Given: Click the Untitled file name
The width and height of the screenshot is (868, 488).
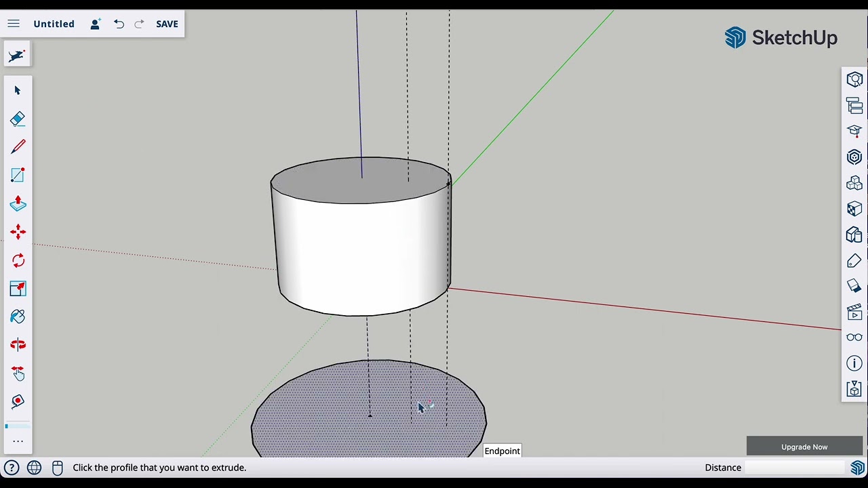Looking at the screenshot, I should point(54,24).
